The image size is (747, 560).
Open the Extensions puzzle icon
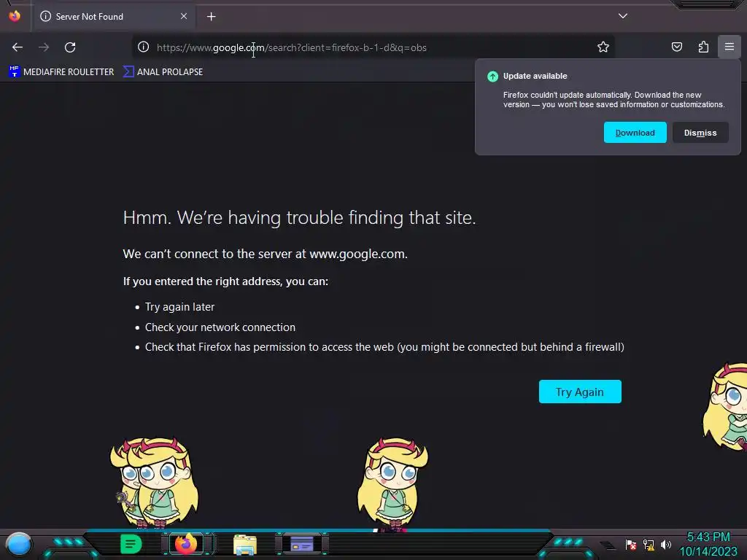point(703,47)
